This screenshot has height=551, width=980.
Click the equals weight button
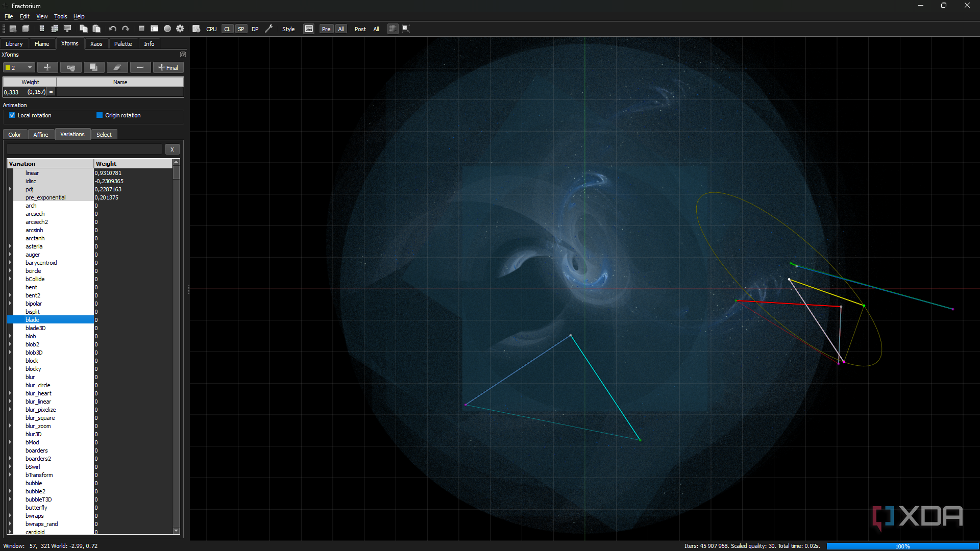pyautogui.click(x=51, y=92)
